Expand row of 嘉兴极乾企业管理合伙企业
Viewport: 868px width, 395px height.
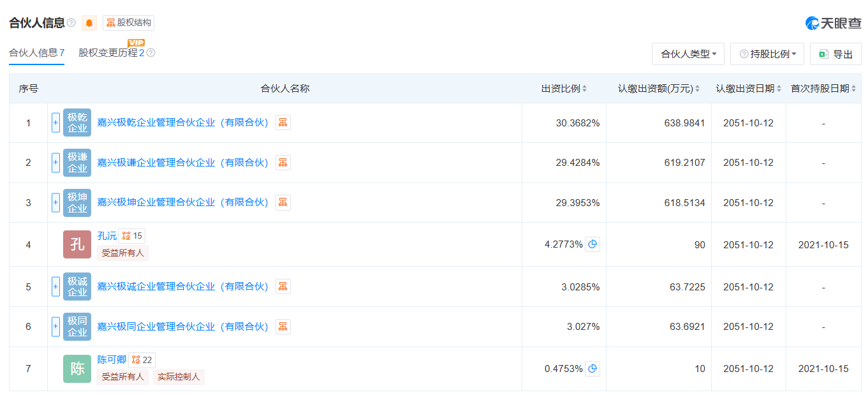55,123
